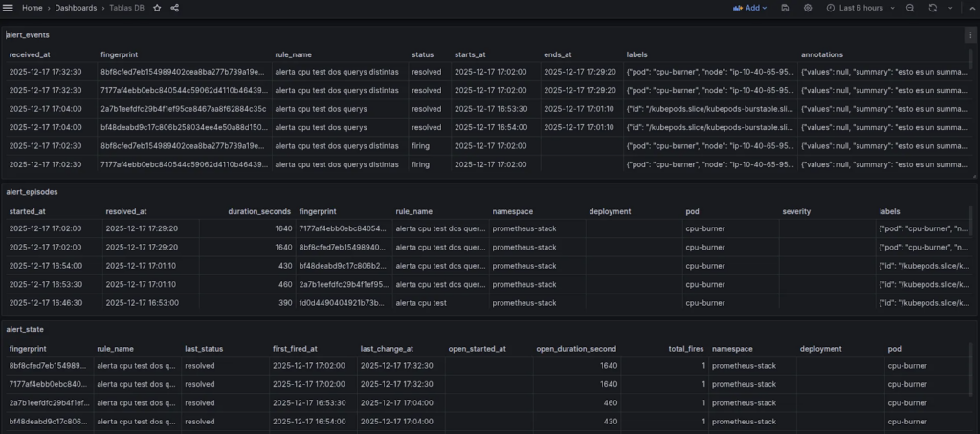980x434 pixels.
Task: Sort alert_episodes by duration_seconds column header
Action: pos(258,211)
